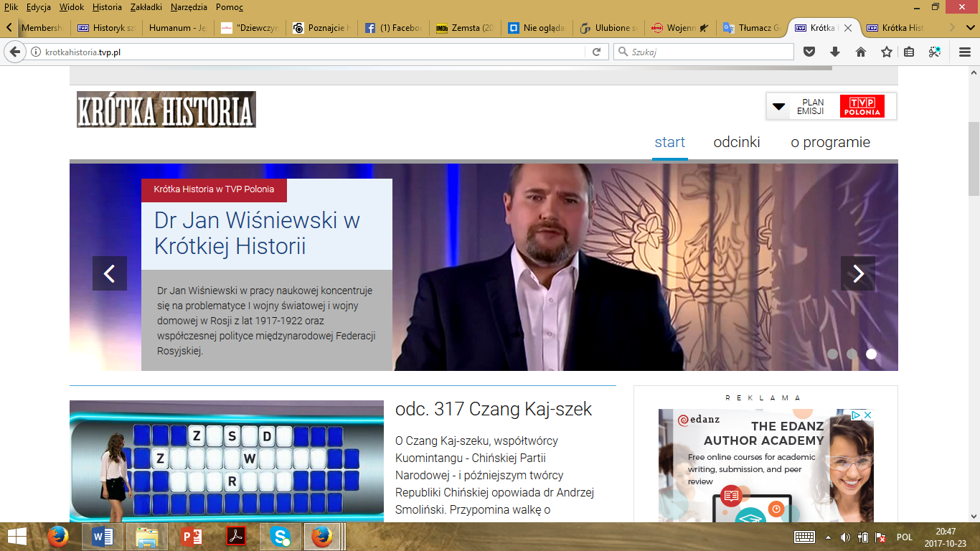Open the 'o programie' navigation link
980x551 pixels.
tap(831, 142)
